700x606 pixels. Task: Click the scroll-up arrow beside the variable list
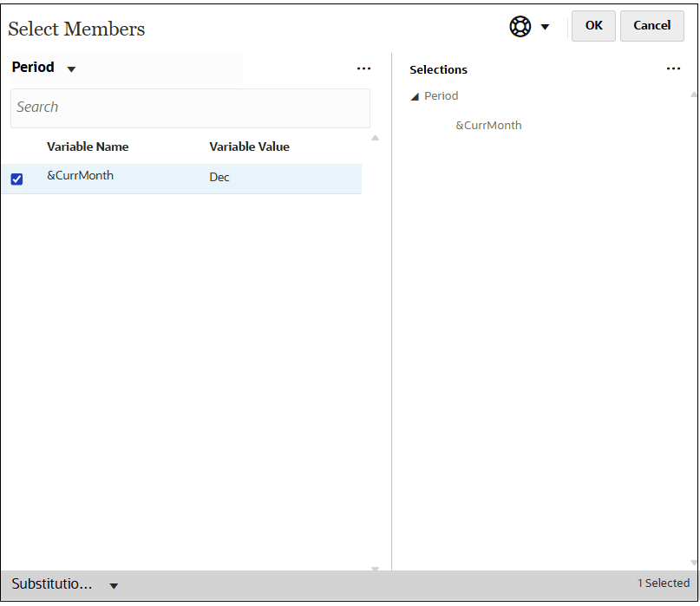[x=375, y=137]
